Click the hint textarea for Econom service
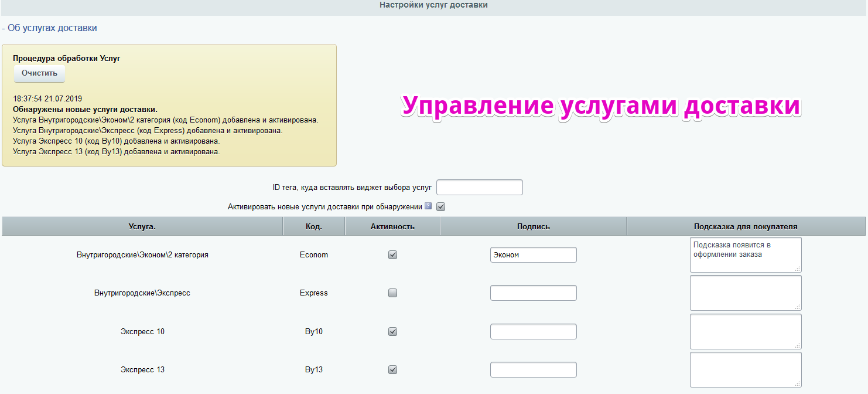868x394 pixels. click(746, 255)
